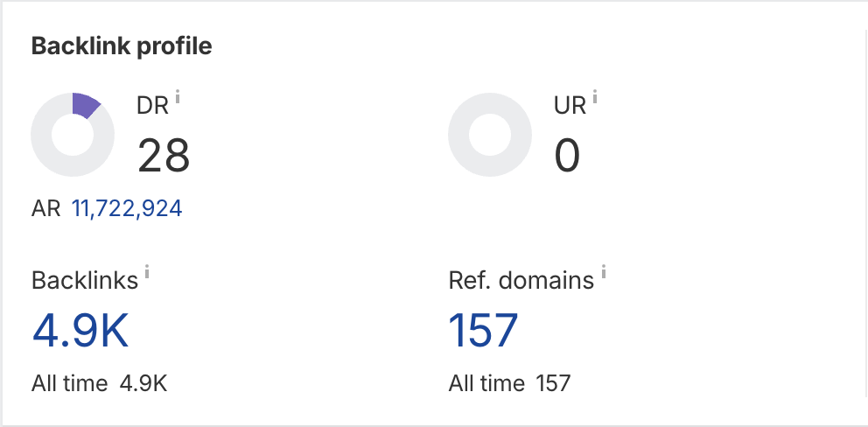This screenshot has height=427, width=868.
Task: Click the All time 4.9K backlinks text
Action: [99, 383]
